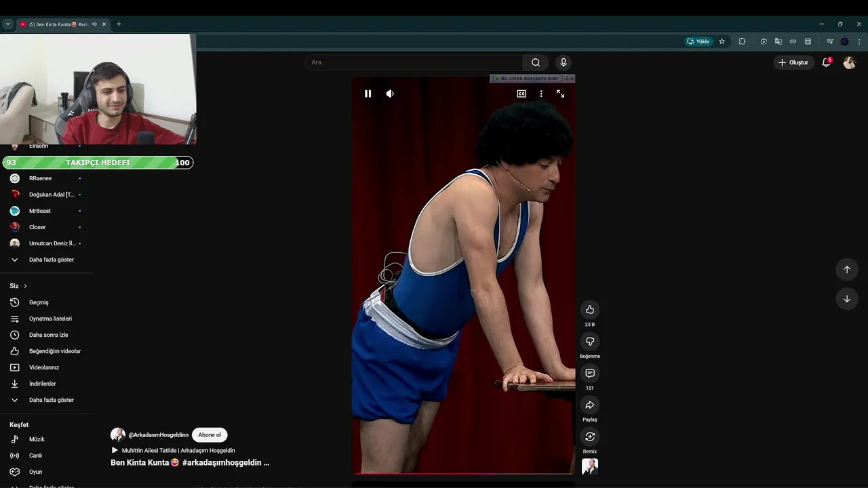Open Canlı live in Keşfet
This screenshot has width=868, height=488.
[x=47, y=455]
